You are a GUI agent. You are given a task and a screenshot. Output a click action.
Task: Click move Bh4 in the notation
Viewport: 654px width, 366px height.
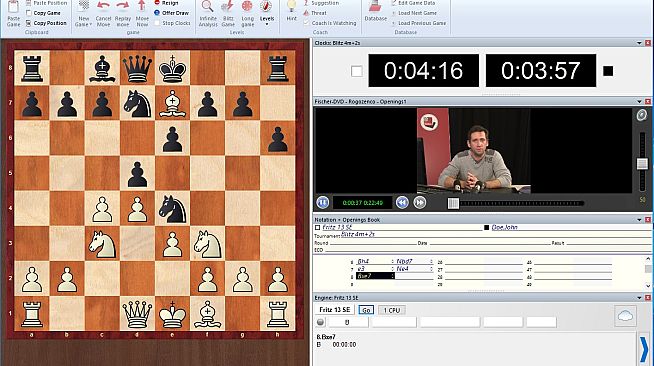point(363,261)
